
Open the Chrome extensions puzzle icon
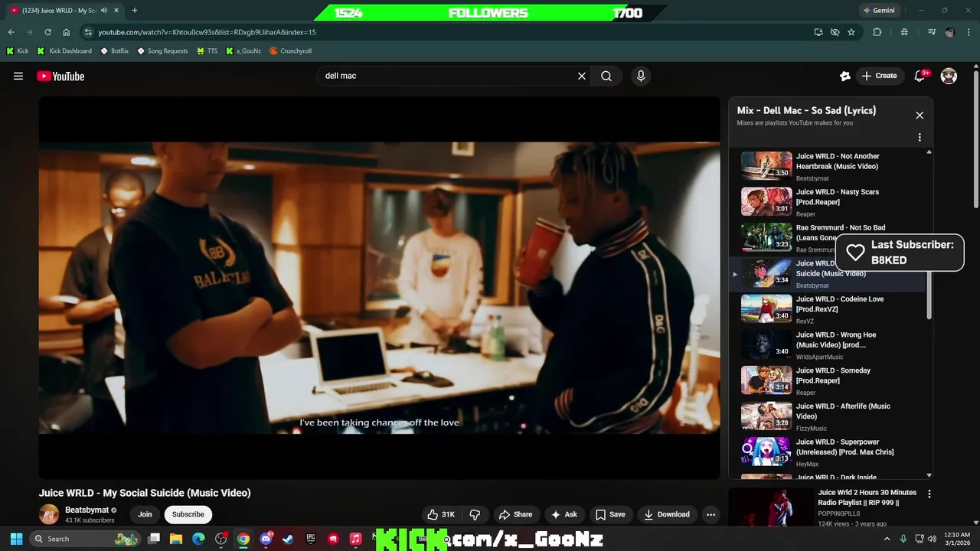tap(877, 32)
